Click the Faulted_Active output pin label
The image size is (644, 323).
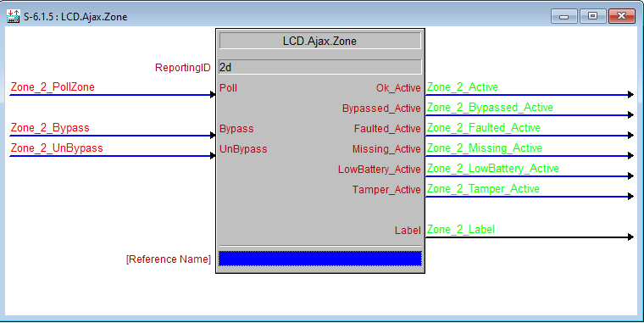point(387,129)
